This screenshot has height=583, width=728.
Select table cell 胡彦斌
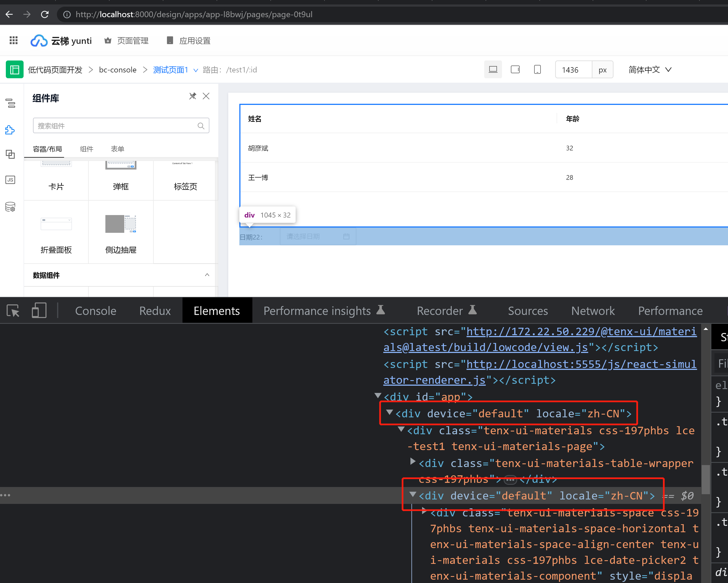coord(258,148)
